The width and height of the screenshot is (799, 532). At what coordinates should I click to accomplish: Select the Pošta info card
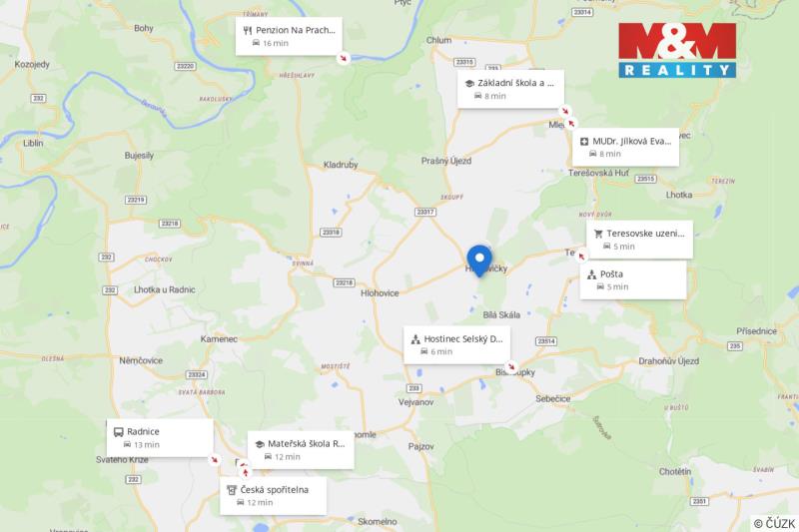(x=633, y=280)
